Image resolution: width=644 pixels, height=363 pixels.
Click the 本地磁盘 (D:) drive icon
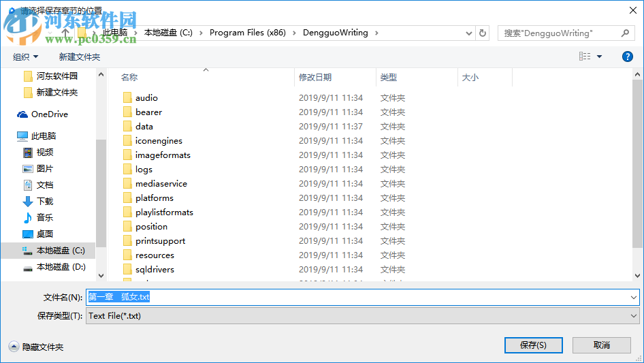click(27, 268)
